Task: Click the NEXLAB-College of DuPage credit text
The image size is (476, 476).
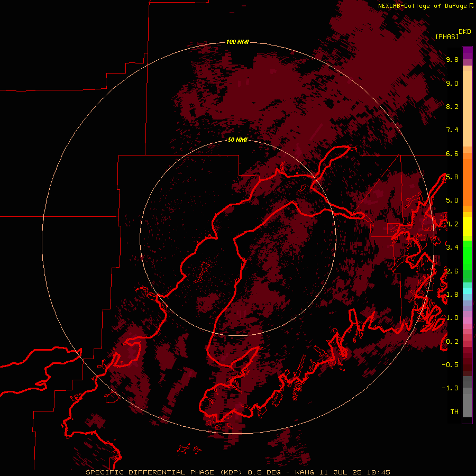Action: (x=422, y=6)
